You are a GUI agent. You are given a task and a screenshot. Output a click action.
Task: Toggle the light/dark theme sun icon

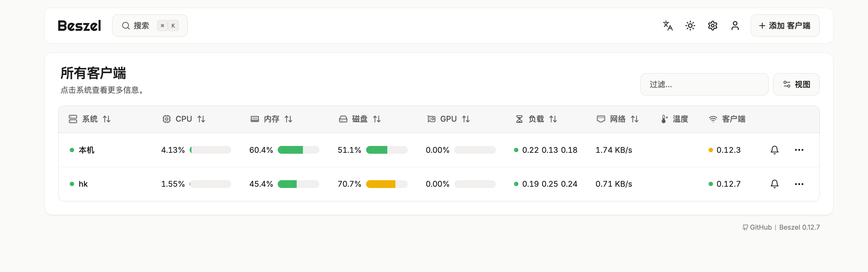(x=690, y=26)
